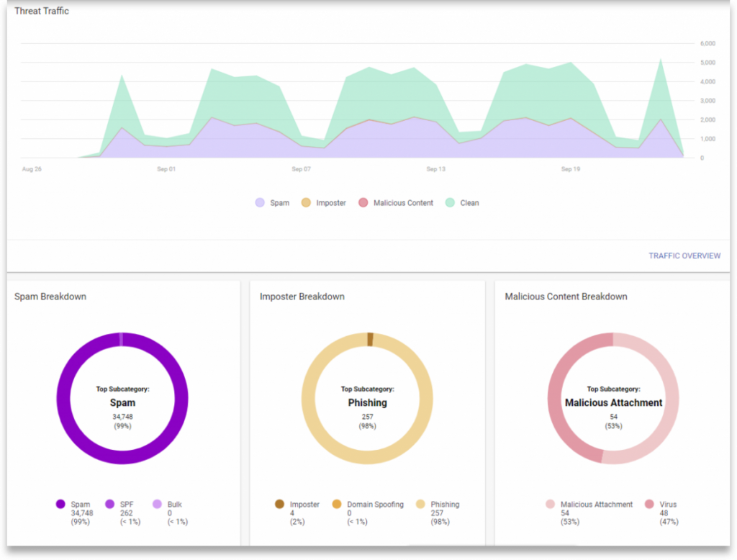Click the dark brown Imposter donut segment
Screen dimensions: 737x560
[x=371, y=340]
